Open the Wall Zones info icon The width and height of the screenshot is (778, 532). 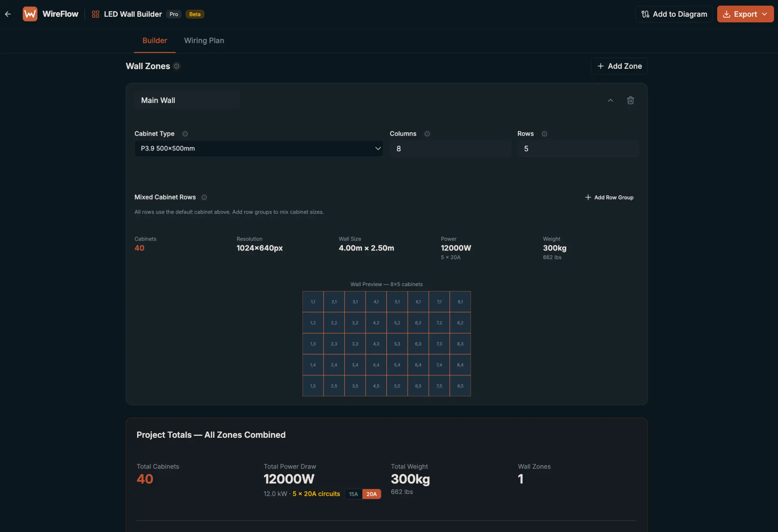pos(177,66)
